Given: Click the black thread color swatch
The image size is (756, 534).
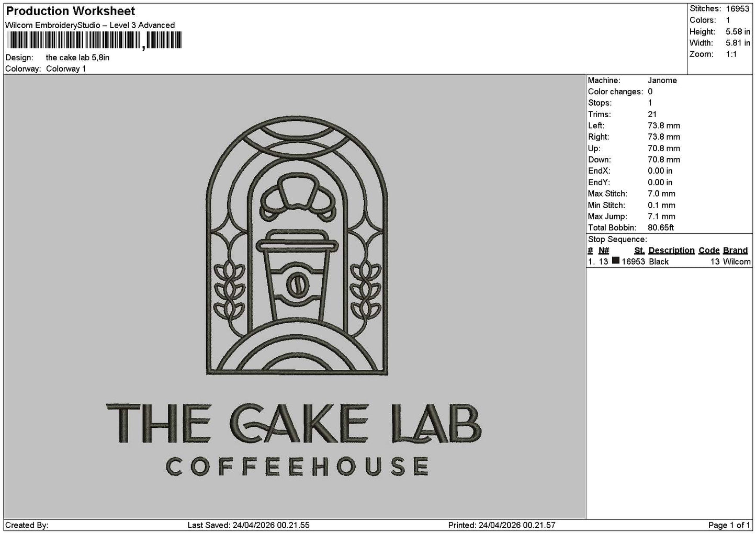Looking at the screenshot, I should tap(616, 261).
